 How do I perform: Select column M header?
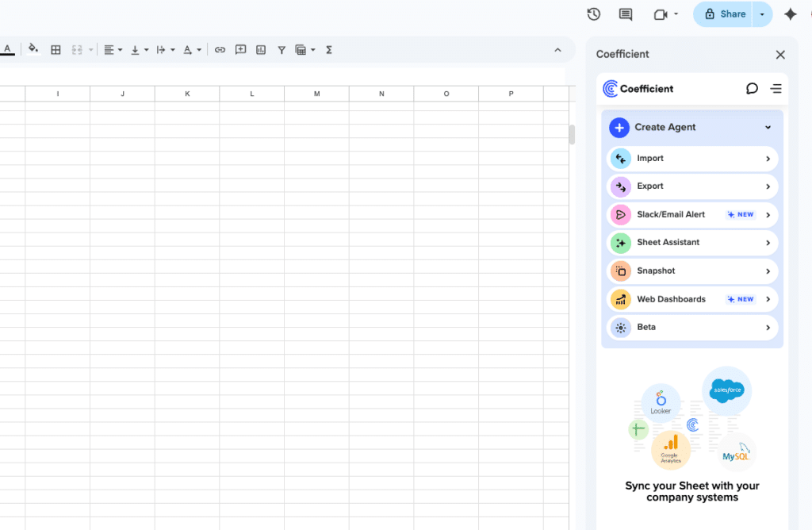(x=316, y=94)
